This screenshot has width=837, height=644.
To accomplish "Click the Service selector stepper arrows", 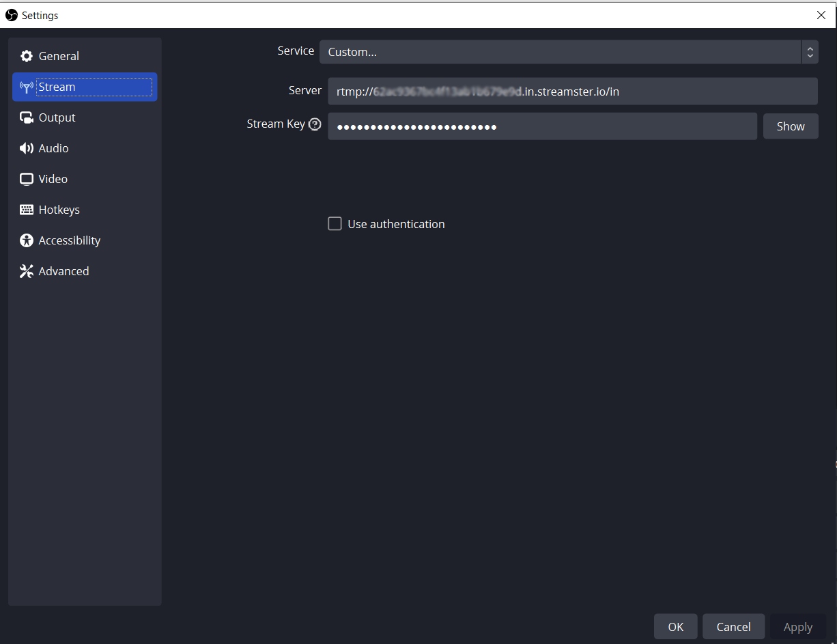I will [810, 51].
